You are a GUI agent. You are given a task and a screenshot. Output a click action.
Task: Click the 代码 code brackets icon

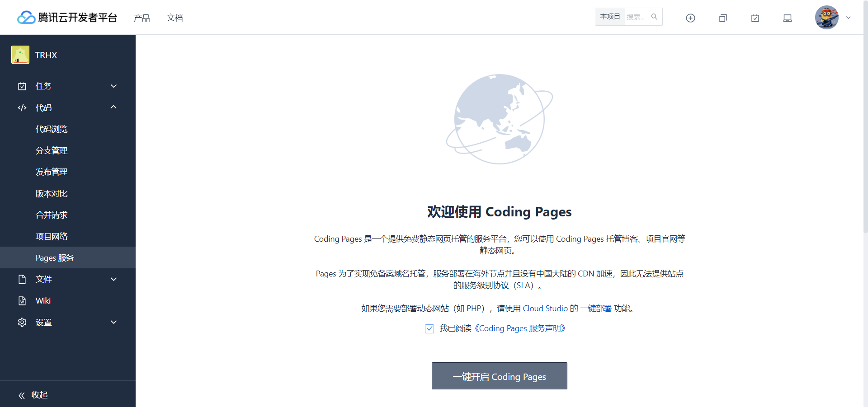22,108
